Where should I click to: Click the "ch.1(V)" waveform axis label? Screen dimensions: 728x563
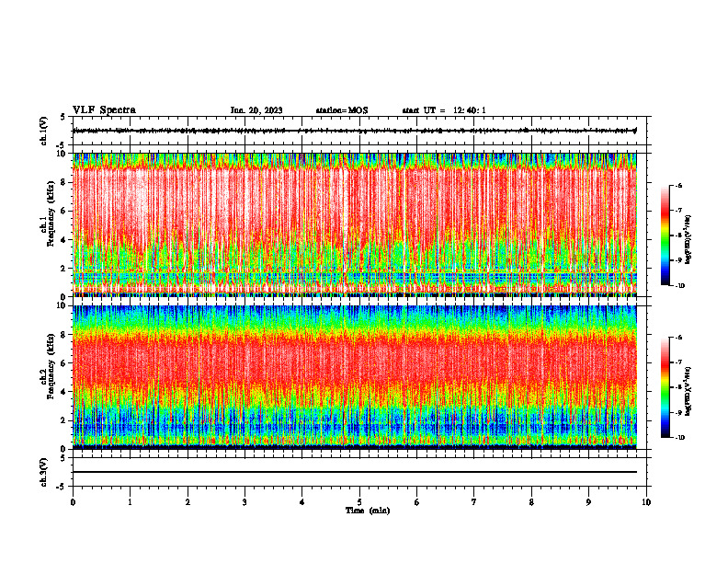tap(43, 131)
